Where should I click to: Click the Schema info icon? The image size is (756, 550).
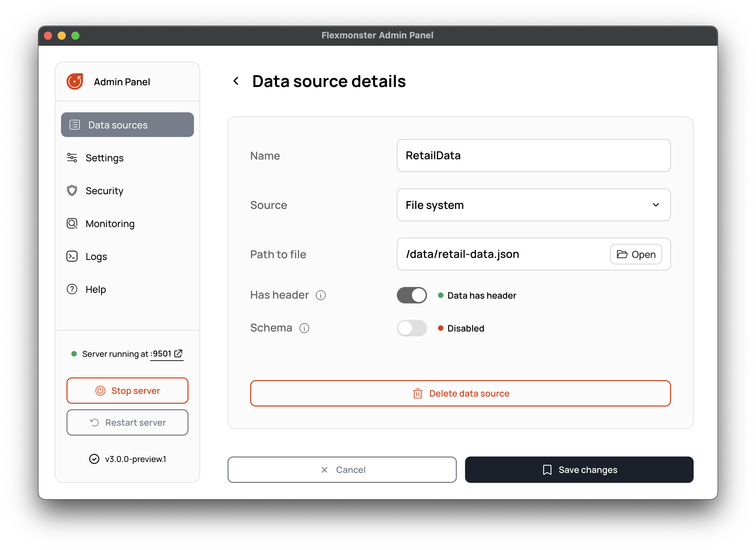(x=304, y=328)
